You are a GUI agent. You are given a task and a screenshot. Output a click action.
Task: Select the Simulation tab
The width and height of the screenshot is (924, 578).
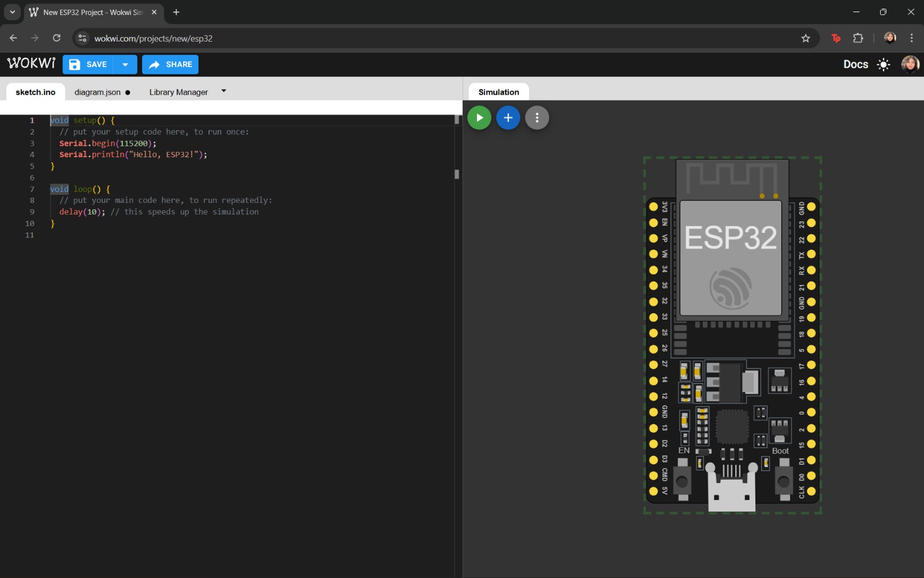click(x=499, y=92)
